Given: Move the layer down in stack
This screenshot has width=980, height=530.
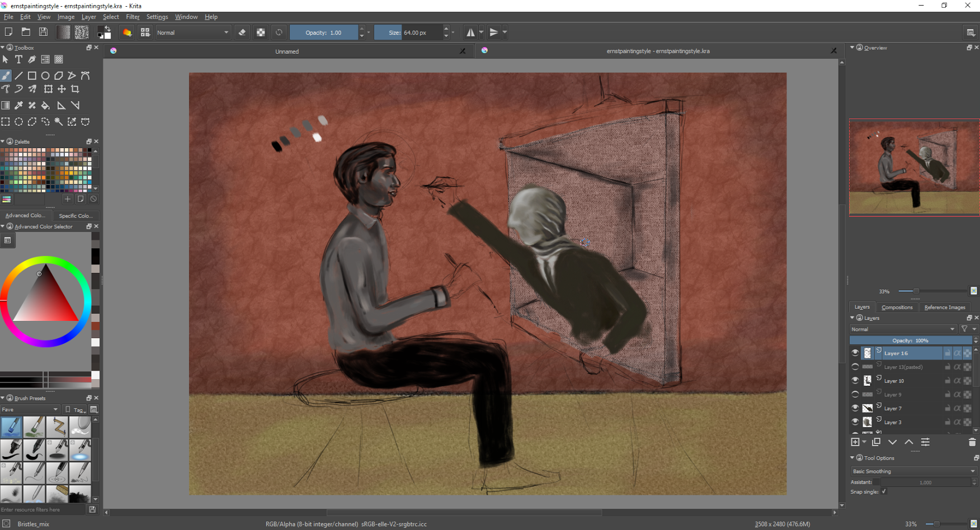Looking at the screenshot, I should pyautogui.click(x=893, y=442).
